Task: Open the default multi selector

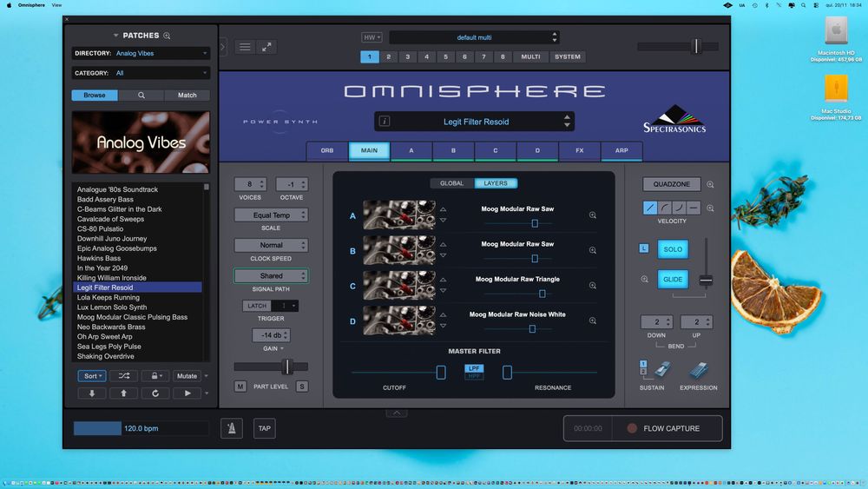Action: click(475, 37)
